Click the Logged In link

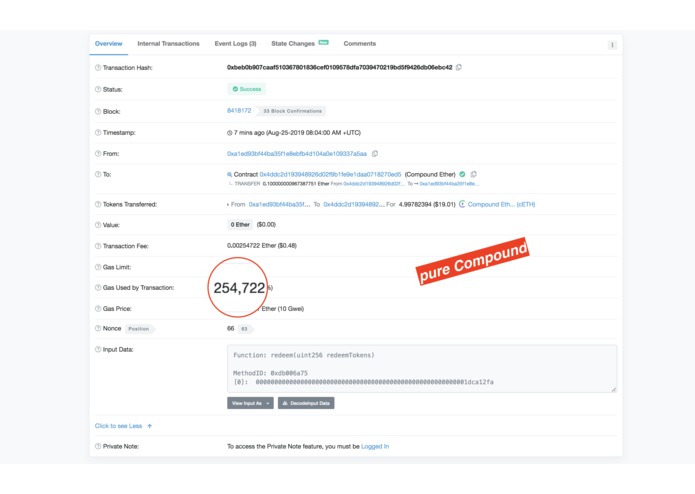click(x=375, y=447)
